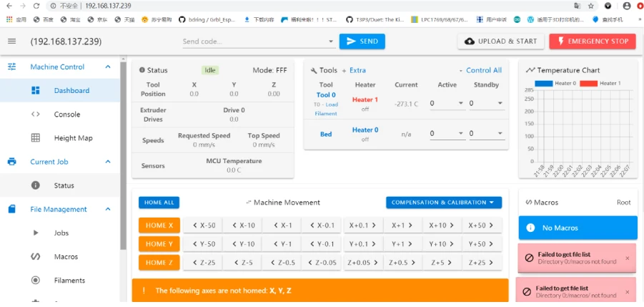The image size is (644, 307).
Task: Move Y axis by +50
Action: 482,244
